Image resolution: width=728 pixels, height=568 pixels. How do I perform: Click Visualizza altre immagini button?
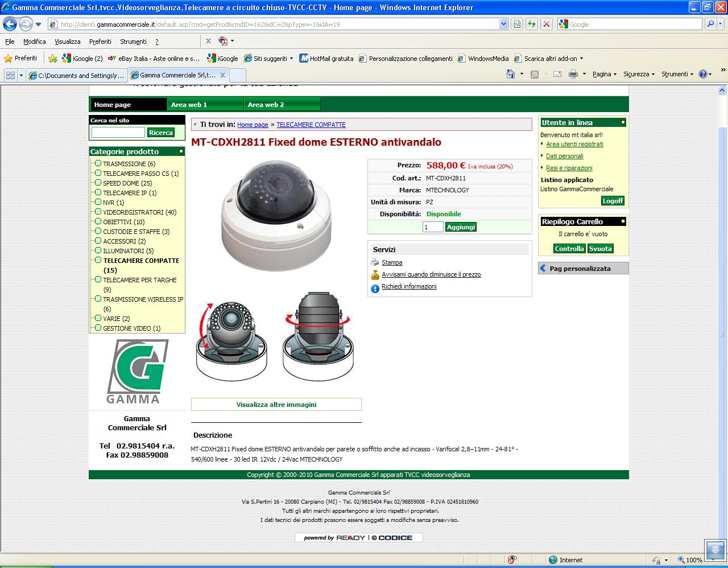tap(276, 405)
